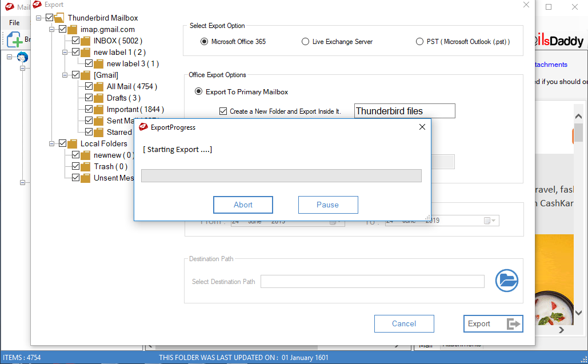Click the Important folder icon
Screen dimensions: 588x364
pos(98,110)
